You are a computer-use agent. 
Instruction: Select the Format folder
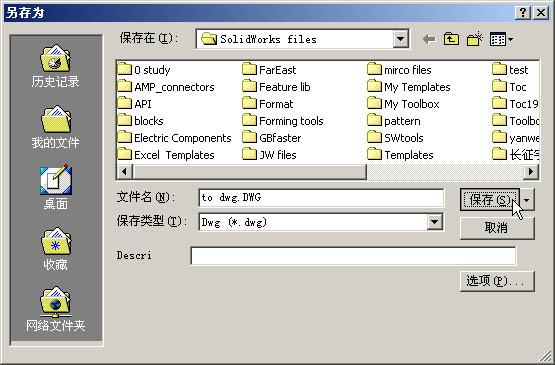(x=268, y=104)
